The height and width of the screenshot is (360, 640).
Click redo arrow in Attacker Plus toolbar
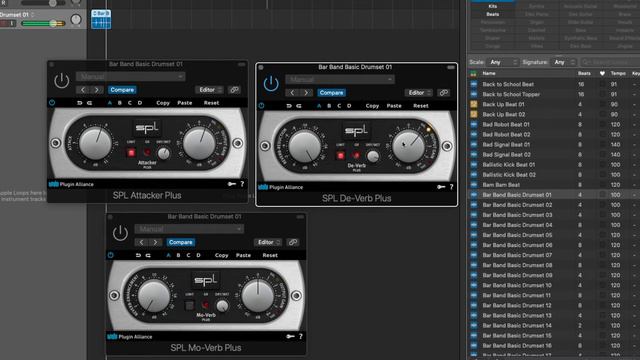tap(89, 103)
